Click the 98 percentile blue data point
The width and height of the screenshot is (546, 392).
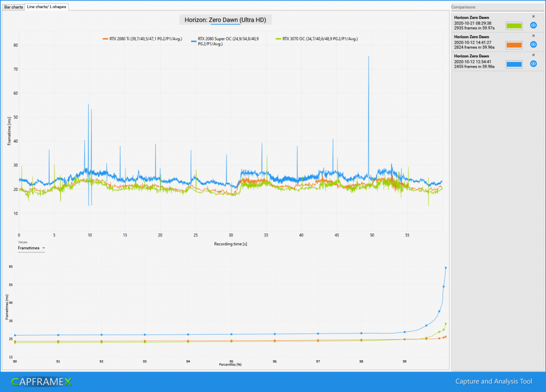pos(361,333)
